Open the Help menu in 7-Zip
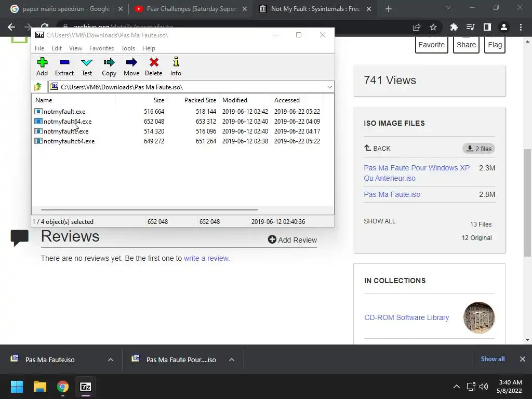 point(149,48)
